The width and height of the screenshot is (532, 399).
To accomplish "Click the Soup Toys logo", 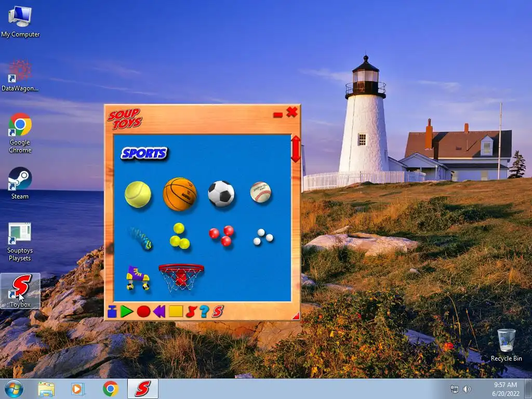I will tap(125, 119).
